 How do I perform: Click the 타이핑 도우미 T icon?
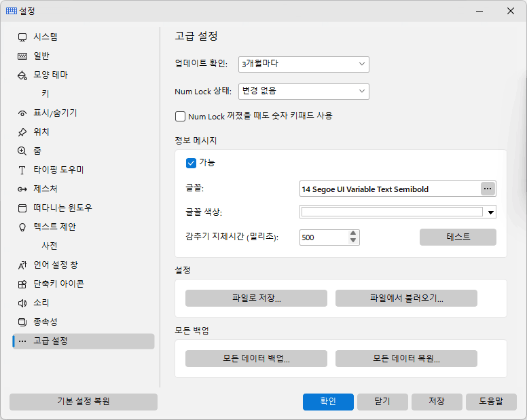tap(22, 170)
